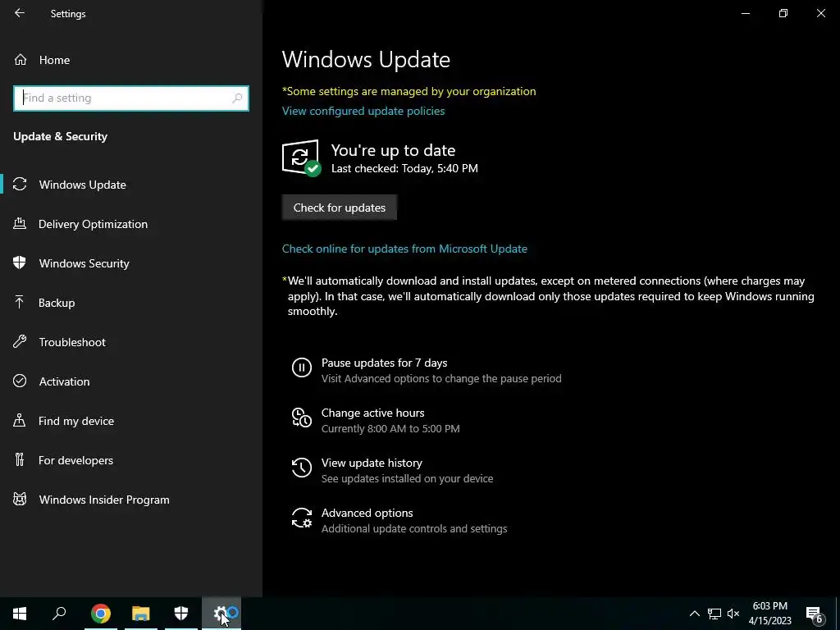
Task: Click the muted speaker volume icon
Action: click(733, 614)
